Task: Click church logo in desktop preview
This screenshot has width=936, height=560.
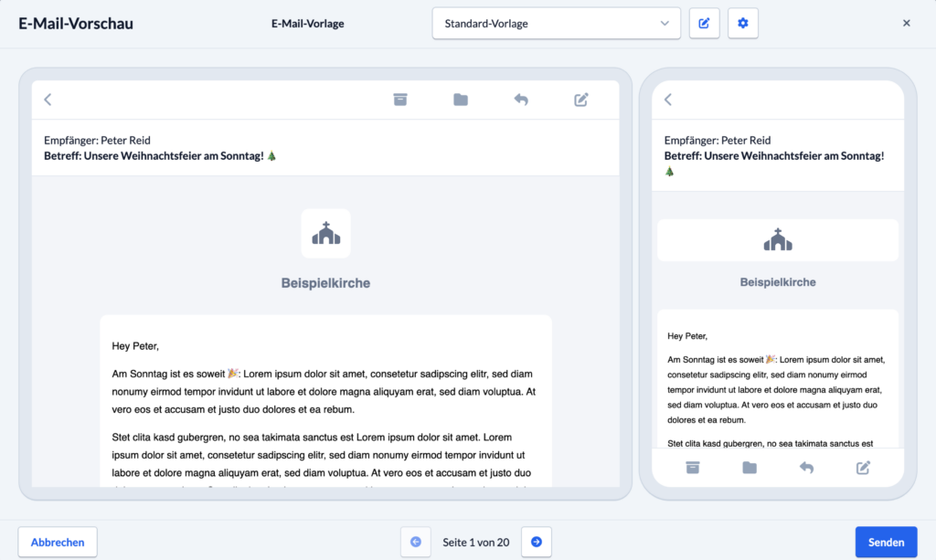Action: point(326,234)
